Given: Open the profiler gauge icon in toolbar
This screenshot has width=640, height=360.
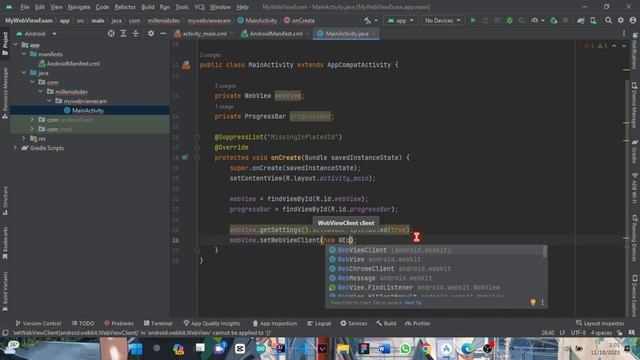Looking at the screenshot, I should pos(534,20).
